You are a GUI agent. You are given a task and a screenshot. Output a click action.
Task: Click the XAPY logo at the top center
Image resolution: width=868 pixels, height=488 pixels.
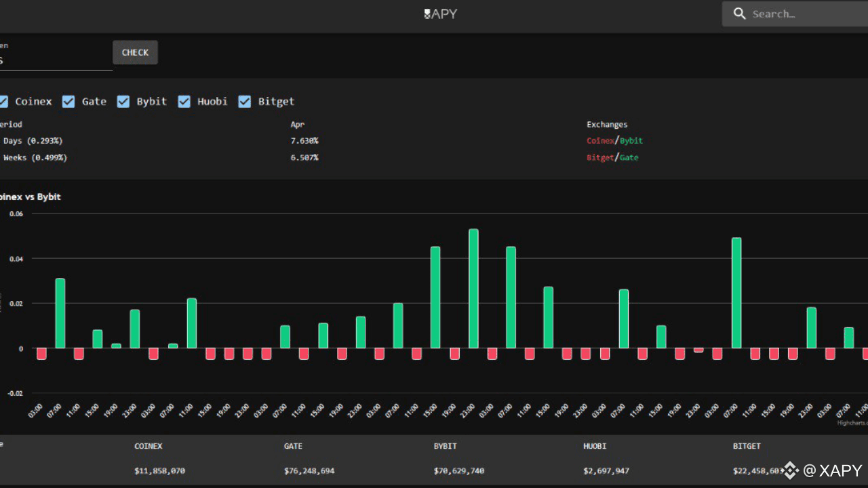click(440, 14)
